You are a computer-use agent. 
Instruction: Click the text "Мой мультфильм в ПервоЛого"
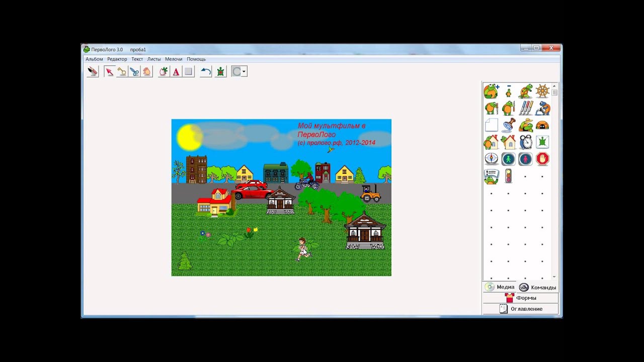point(332,130)
